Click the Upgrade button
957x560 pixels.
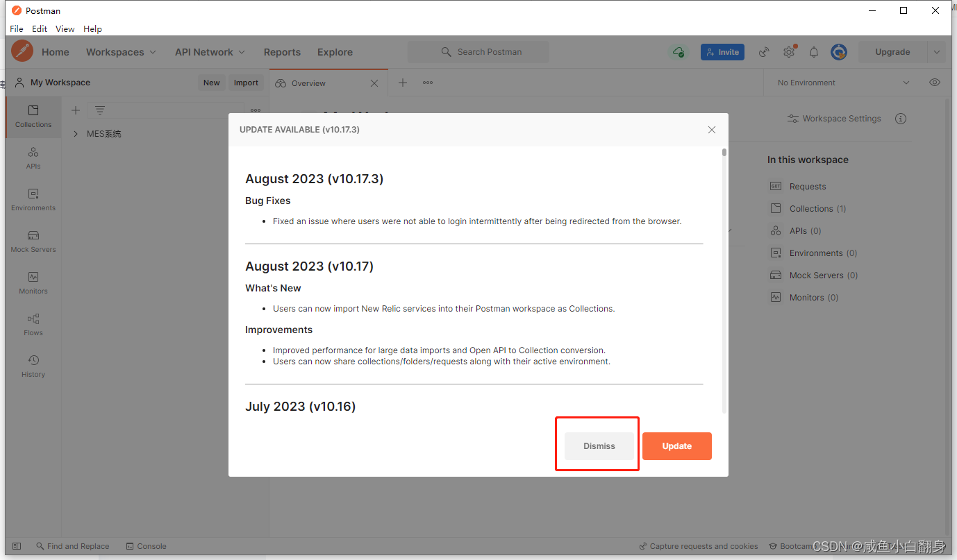[x=893, y=52]
